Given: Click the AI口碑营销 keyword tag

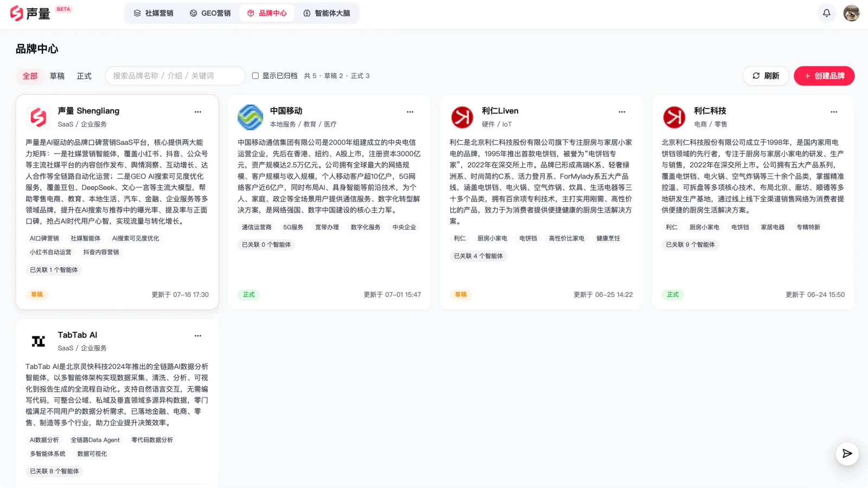Looking at the screenshot, I should [44, 238].
